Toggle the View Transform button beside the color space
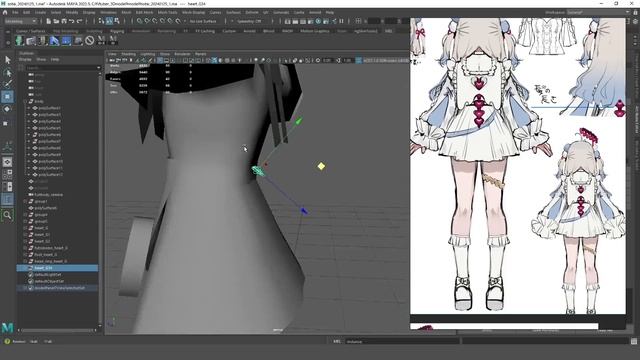640x360 pixels. [358, 60]
